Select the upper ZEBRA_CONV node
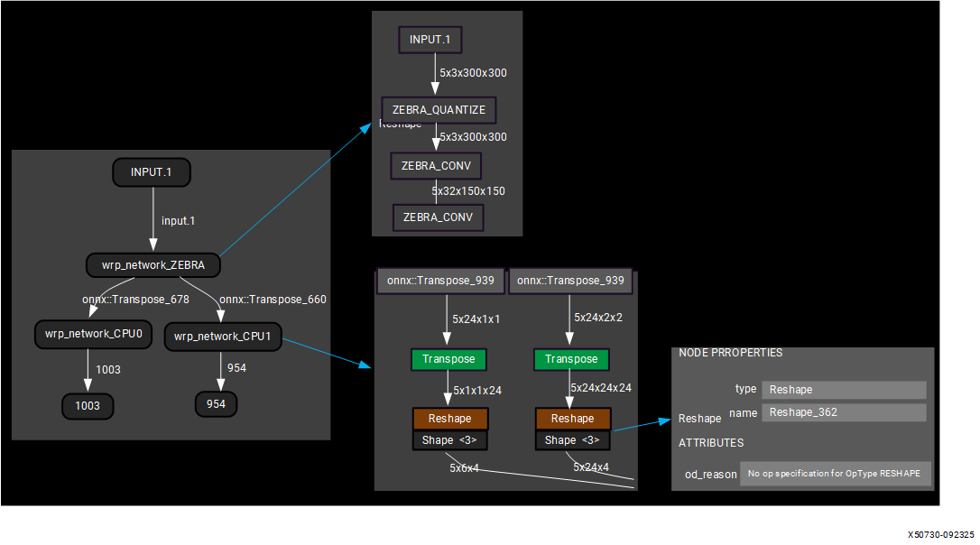Screen dimensions: 980x545 [x=436, y=166]
